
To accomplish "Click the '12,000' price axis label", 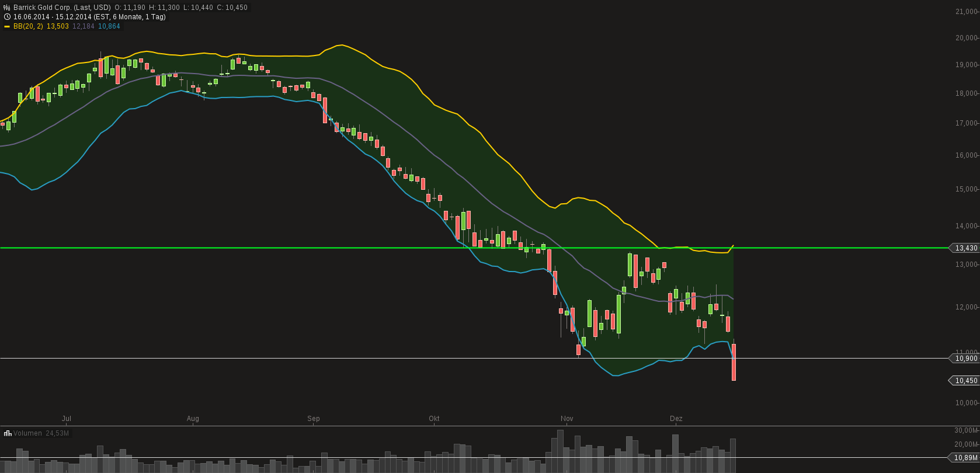I will (967, 307).
